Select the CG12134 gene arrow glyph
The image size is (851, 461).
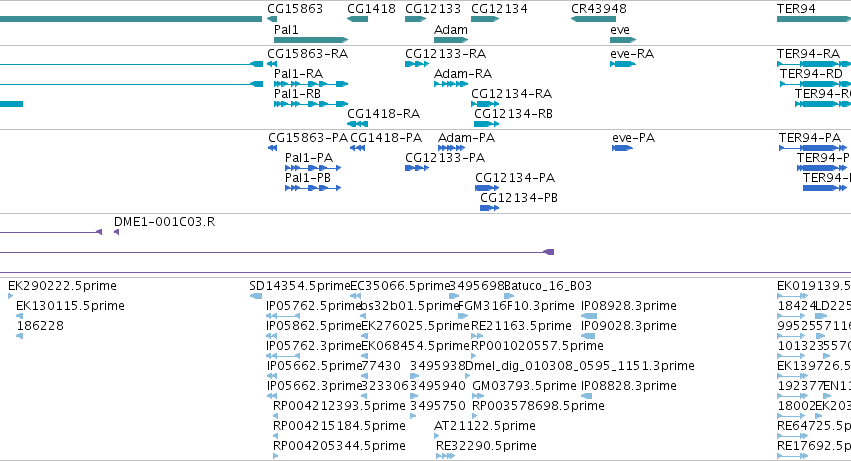(485, 19)
